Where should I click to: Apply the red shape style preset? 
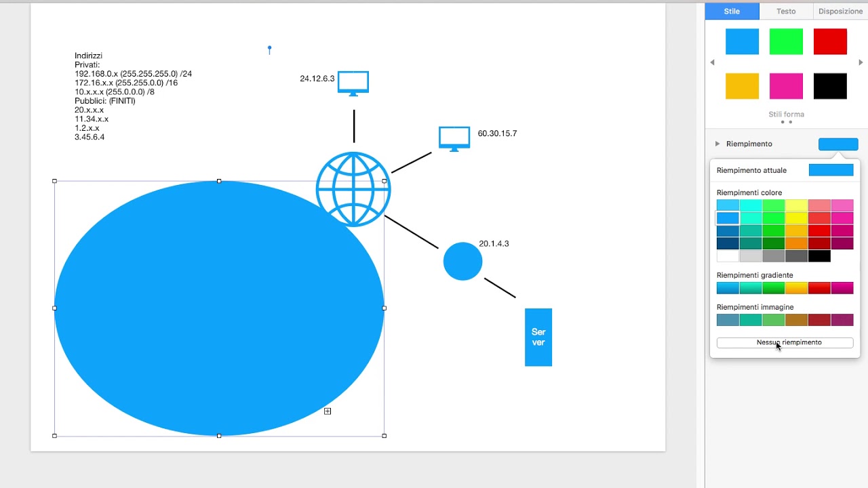830,41
